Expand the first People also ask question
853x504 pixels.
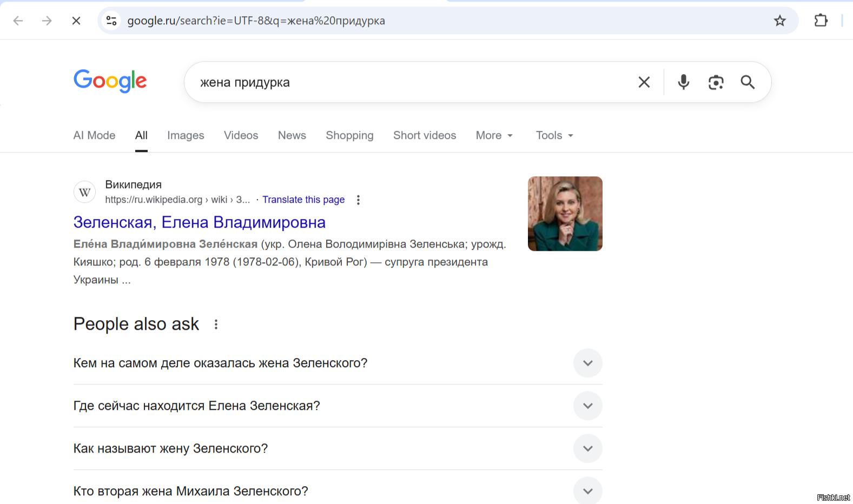(x=587, y=363)
